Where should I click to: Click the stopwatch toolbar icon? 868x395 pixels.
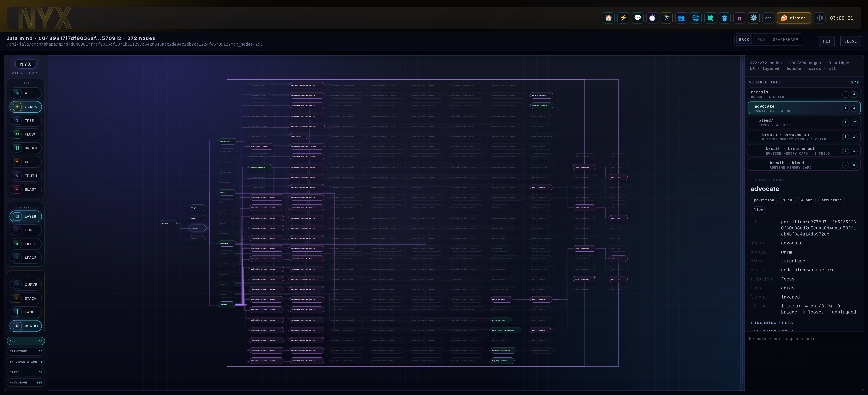pyautogui.click(x=652, y=18)
